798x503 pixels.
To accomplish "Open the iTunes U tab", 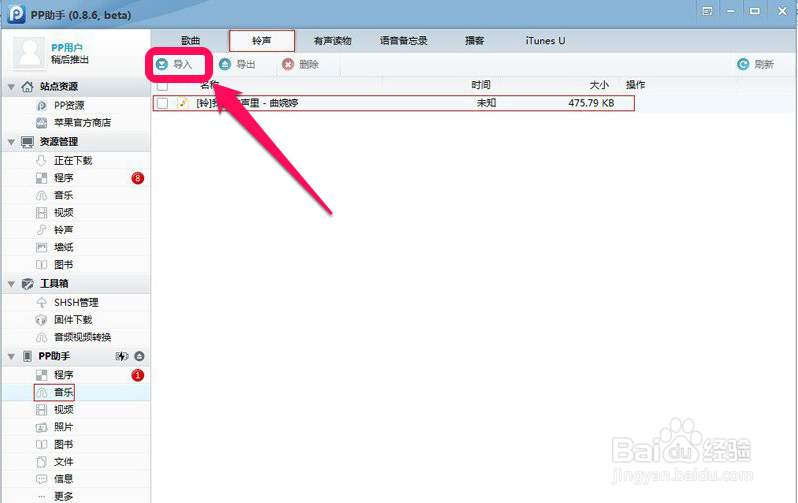I will [545, 41].
